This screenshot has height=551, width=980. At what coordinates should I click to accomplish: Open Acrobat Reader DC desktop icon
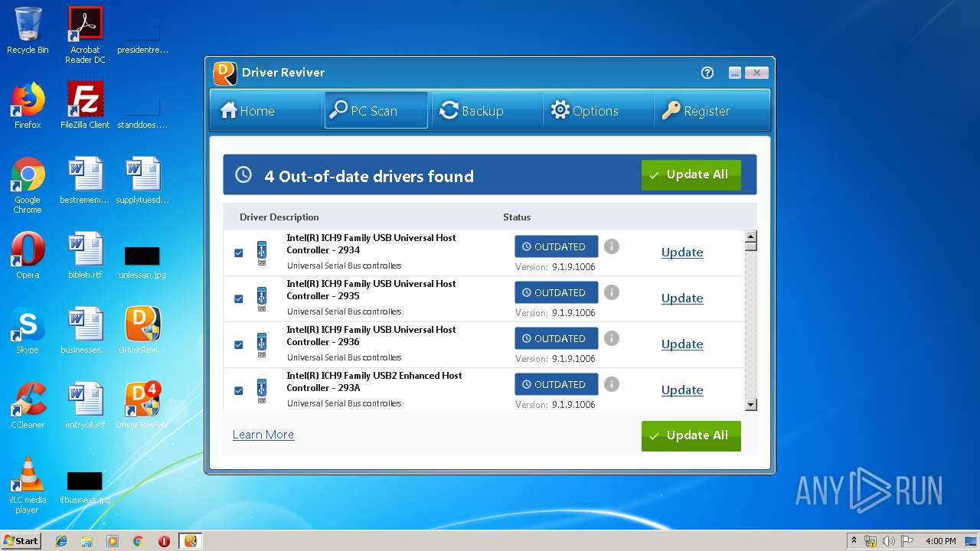[x=85, y=35]
